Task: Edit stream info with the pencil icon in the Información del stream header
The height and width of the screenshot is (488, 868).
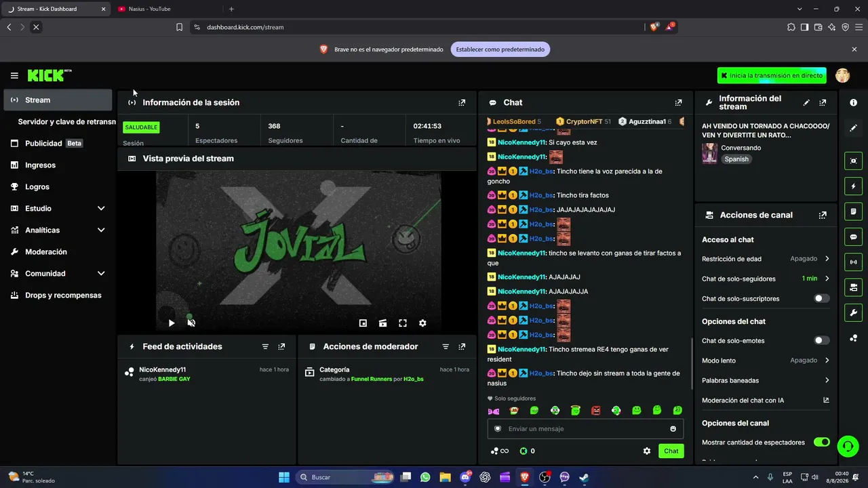Action: tap(806, 102)
